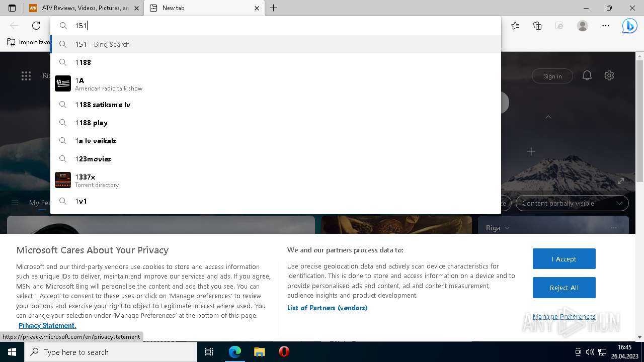This screenshot has height=362, width=644.
Task: Collapse the quick links chevron
Action: pos(548,117)
